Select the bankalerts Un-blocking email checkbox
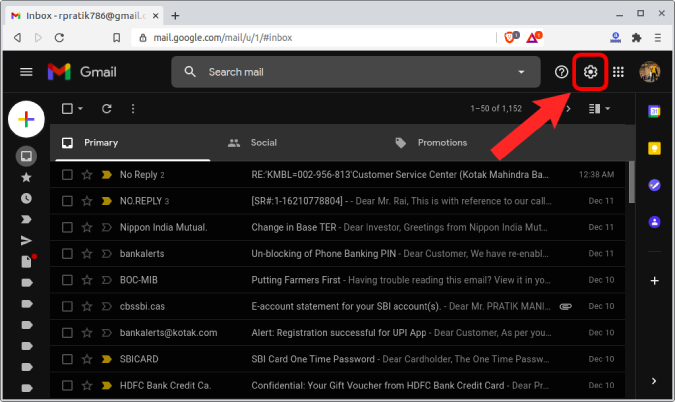 (x=67, y=254)
